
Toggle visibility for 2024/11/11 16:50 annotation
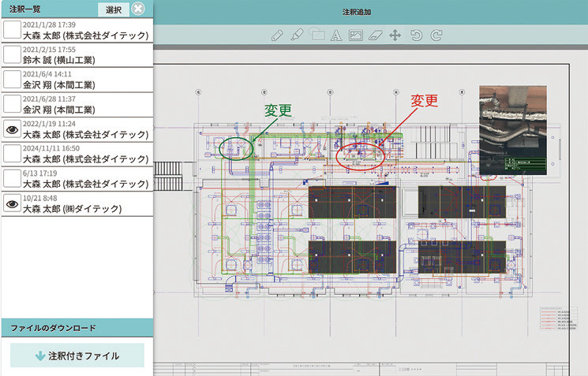13,154
